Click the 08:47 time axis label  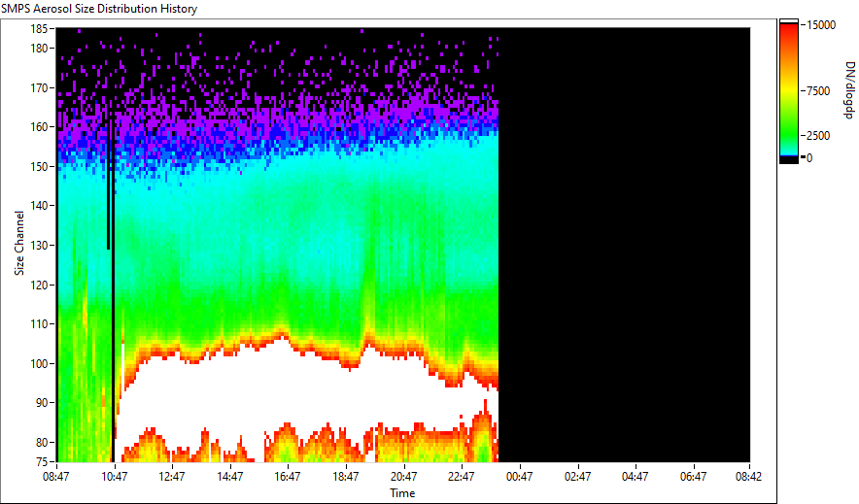click(56, 477)
